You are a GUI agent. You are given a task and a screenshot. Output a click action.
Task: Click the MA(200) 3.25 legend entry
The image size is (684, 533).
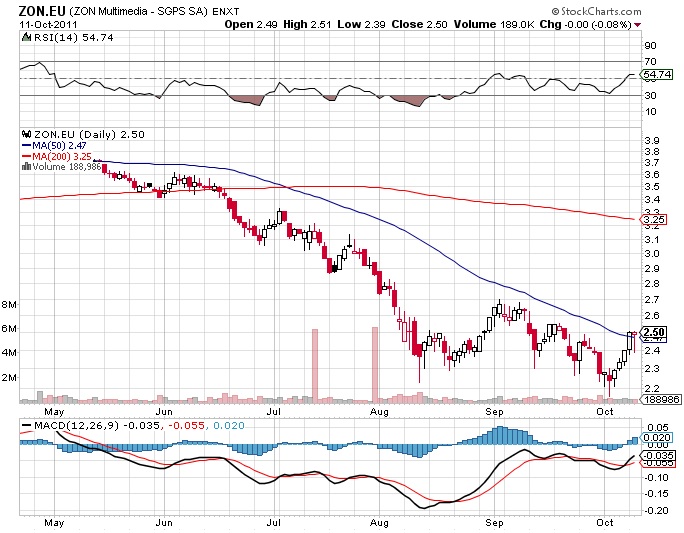57,157
